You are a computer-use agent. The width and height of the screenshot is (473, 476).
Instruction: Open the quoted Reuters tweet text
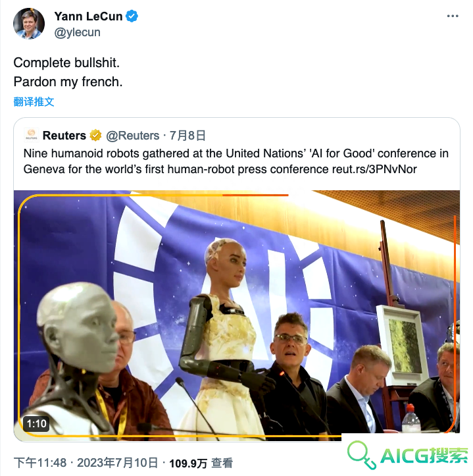click(x=236, y=161)
